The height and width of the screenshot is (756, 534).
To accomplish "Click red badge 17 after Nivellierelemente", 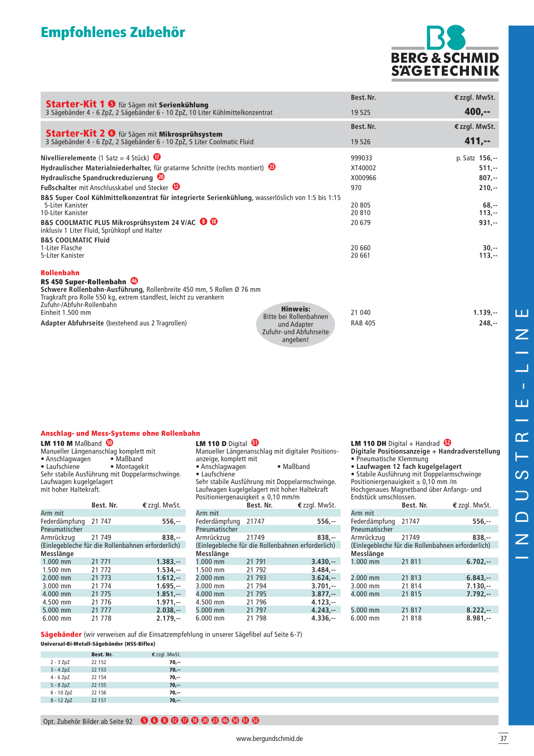I will (x=157, y=157).
